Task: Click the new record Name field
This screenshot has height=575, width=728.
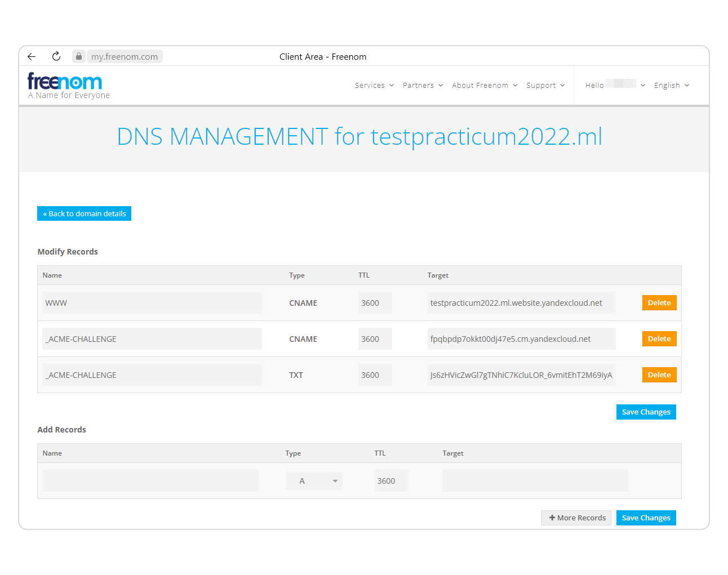Action: (150, 481)
